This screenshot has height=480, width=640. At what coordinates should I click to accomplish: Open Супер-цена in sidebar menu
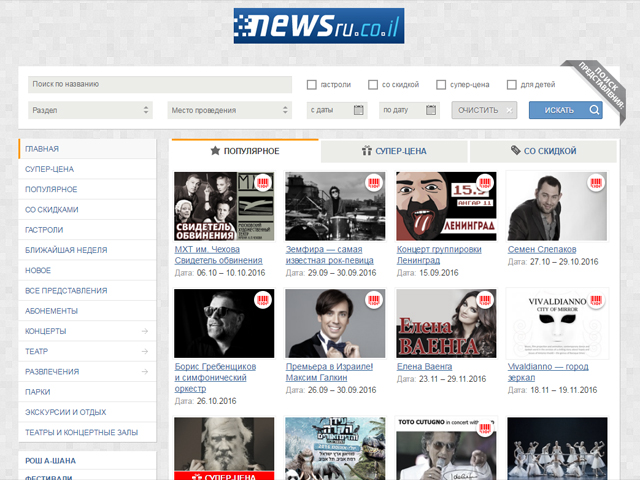[87, 169]
